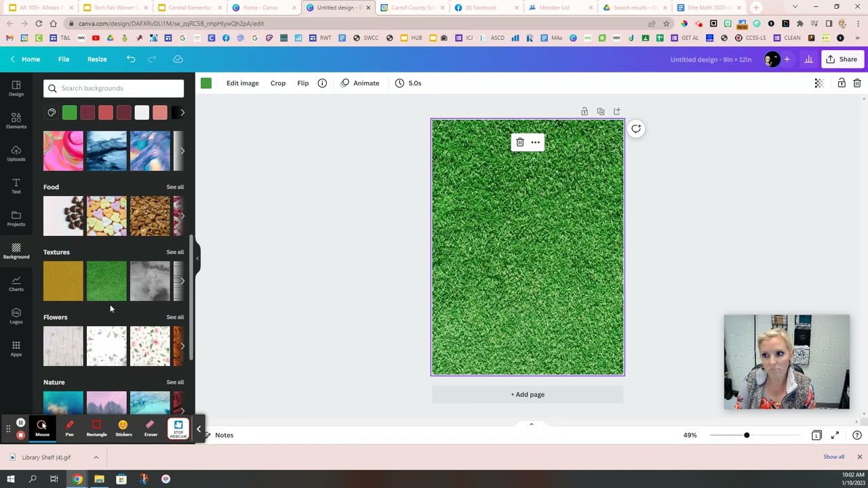Screen dimensions: 868x488
Task: Click the Search backgrounds field
Action: click(113, 88)
